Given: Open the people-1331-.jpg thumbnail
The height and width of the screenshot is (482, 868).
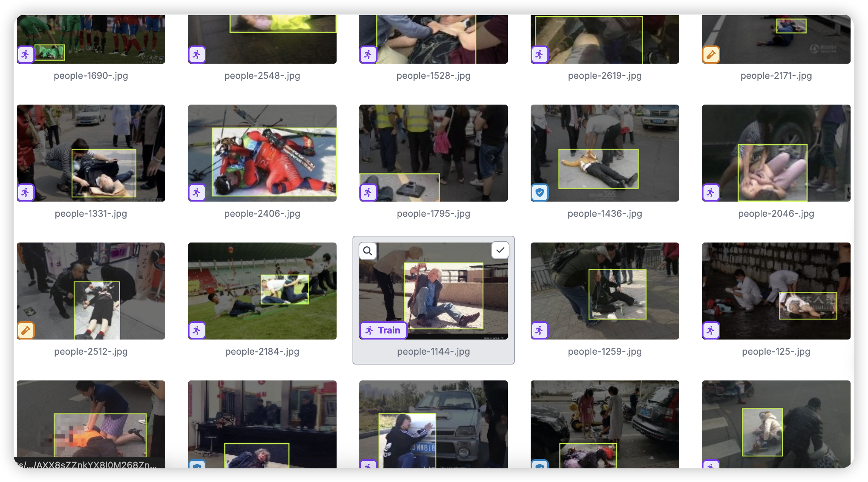Looking at the screenshot, I should pyautogui.click(x=91, y=153).
